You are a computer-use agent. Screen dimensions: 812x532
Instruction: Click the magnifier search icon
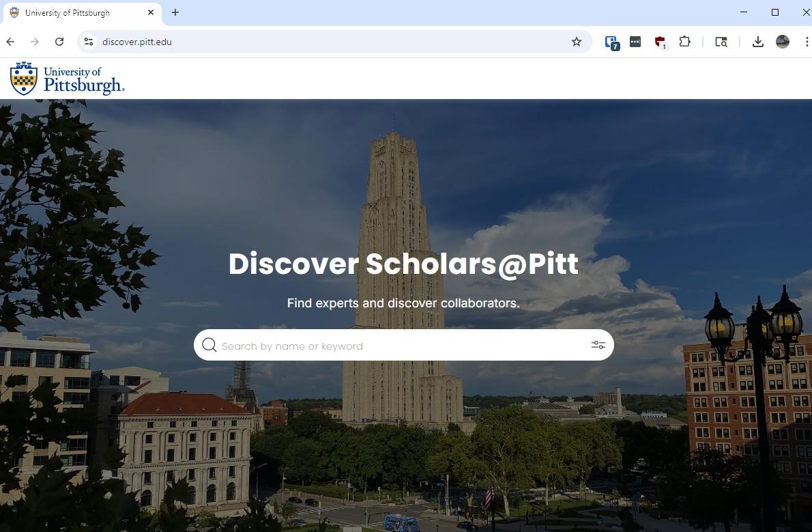(x=209, y=345)
